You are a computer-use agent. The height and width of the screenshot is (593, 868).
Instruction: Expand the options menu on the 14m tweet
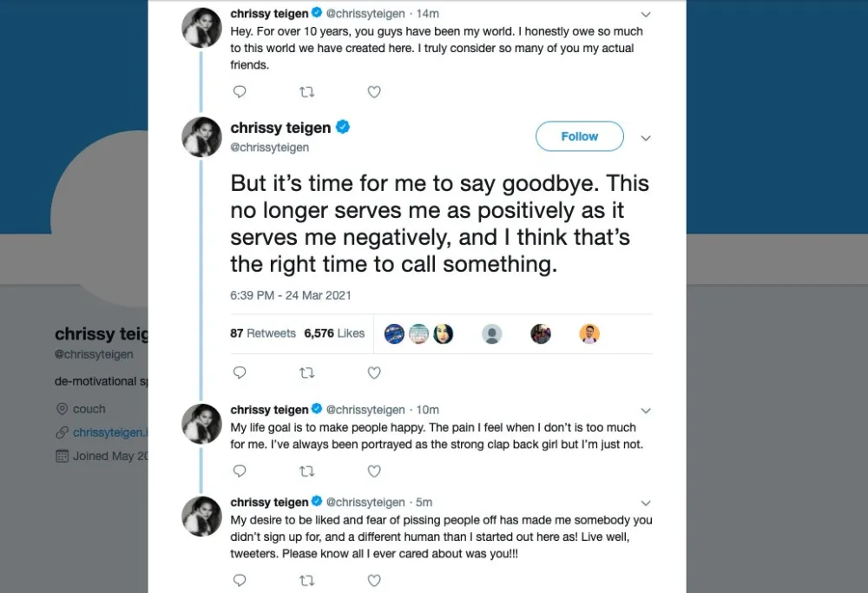(x=646, y=14)
